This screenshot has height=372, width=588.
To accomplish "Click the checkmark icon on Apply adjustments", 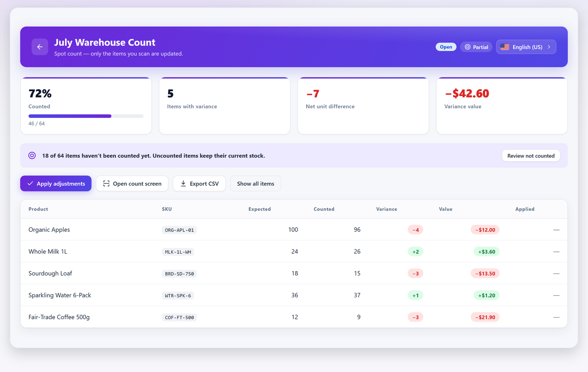I will (30, 183).
